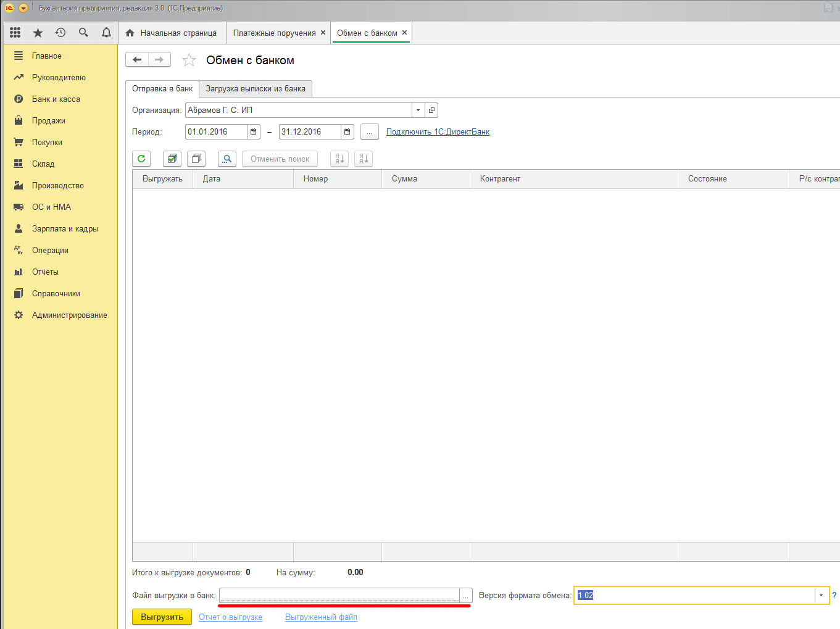Viewport: 840px width, 629px height.
Task: Switch to Загрузка выписки из банка tab
Action: 256,89
